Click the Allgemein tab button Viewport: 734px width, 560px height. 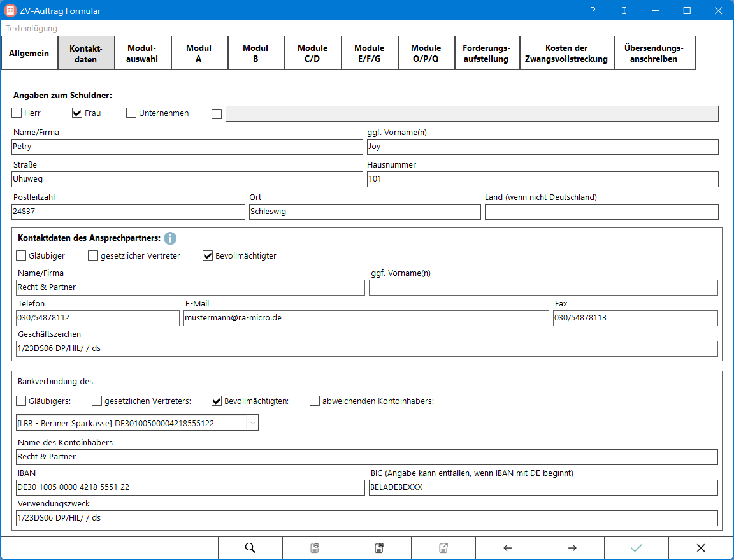coord(29,53)
